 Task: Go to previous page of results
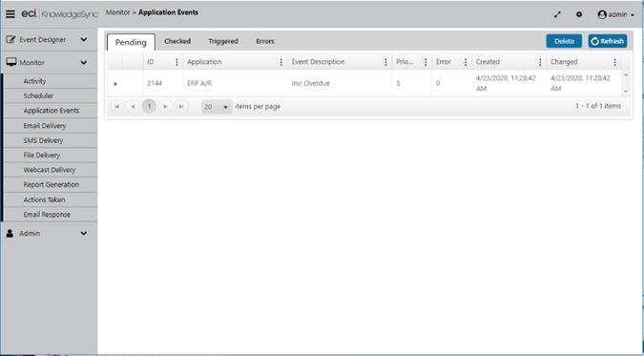(133, 107)
